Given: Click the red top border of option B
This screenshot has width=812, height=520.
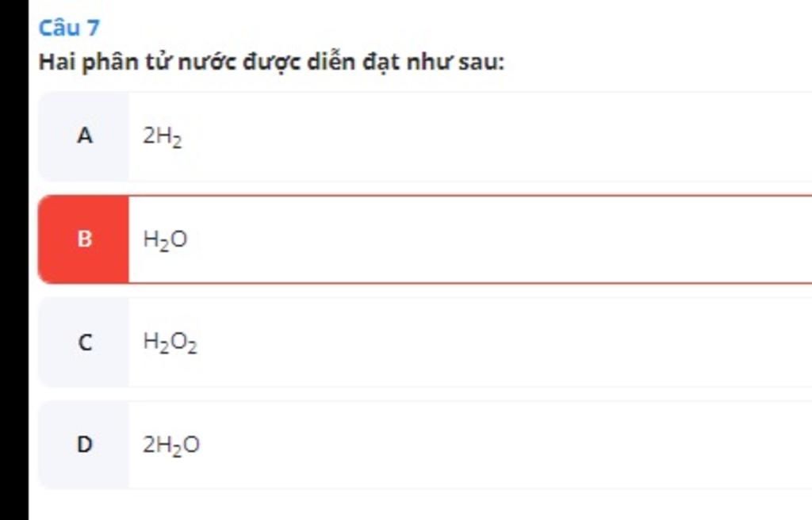Looking at the screenshot, I should (x=470, y=197).
